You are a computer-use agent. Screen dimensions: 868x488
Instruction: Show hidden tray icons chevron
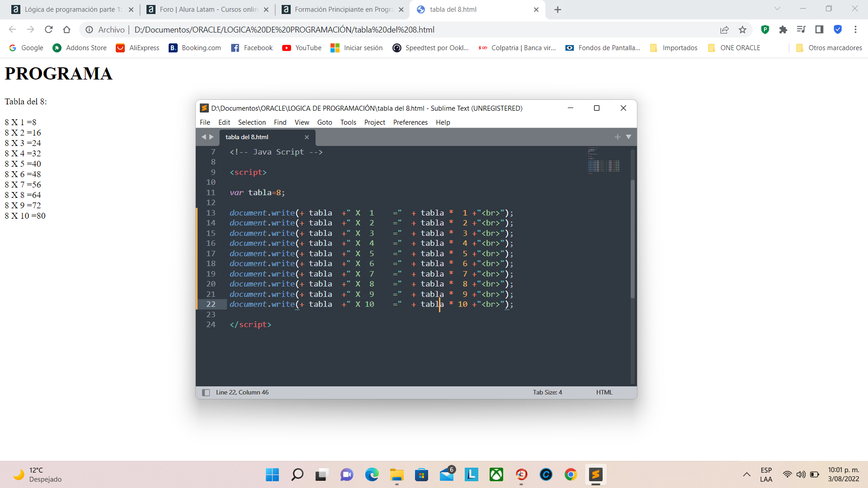(747, 474)
